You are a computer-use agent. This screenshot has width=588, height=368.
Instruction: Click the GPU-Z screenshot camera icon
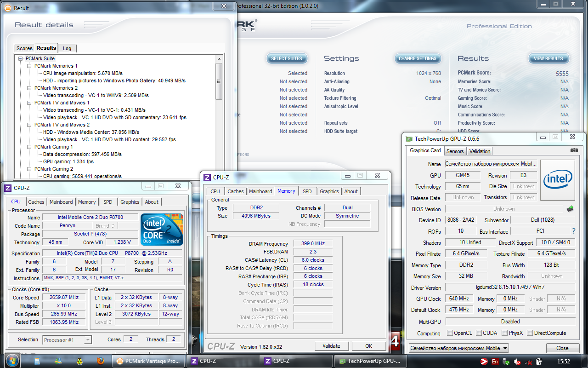pyautogui.click(x=574, y=150)
